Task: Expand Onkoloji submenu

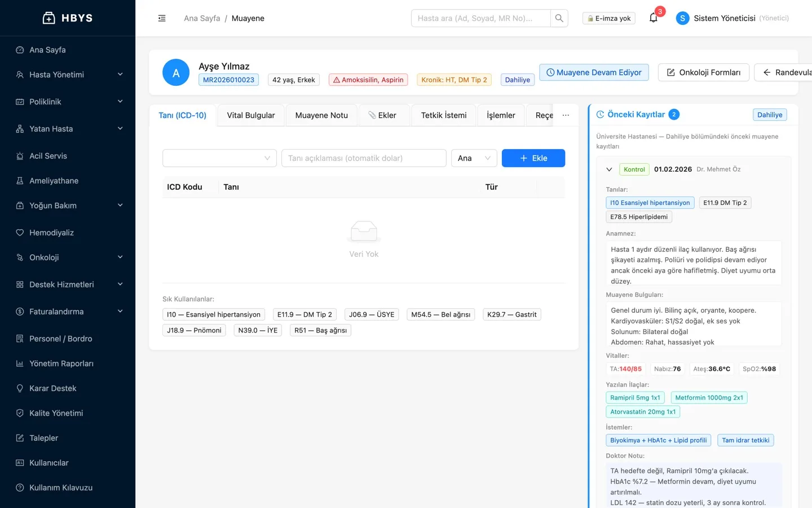Action: click(x=68, y=257)
